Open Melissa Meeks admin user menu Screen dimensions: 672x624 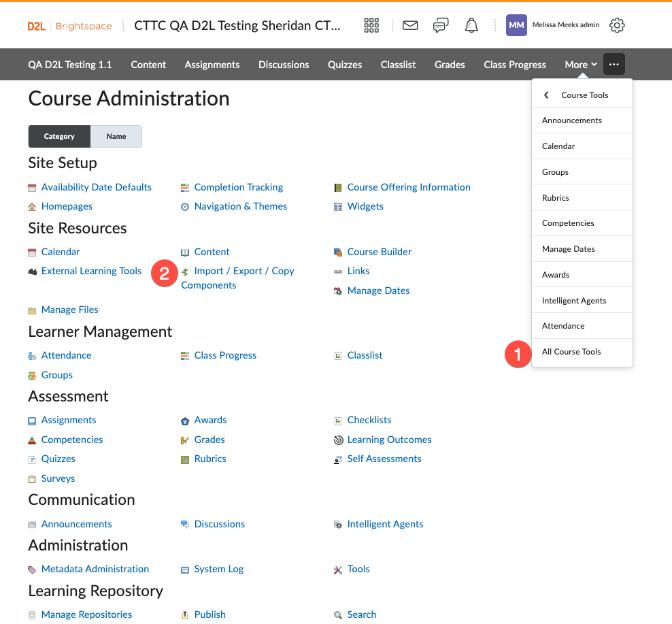point(553,26)
